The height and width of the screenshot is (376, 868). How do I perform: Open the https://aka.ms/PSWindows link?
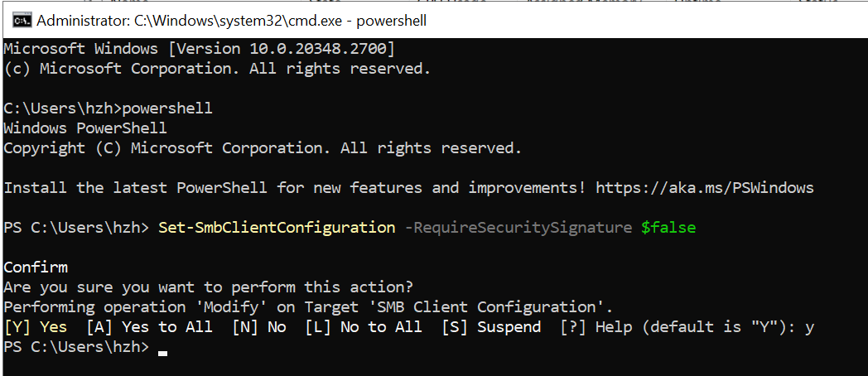(705, 188)
